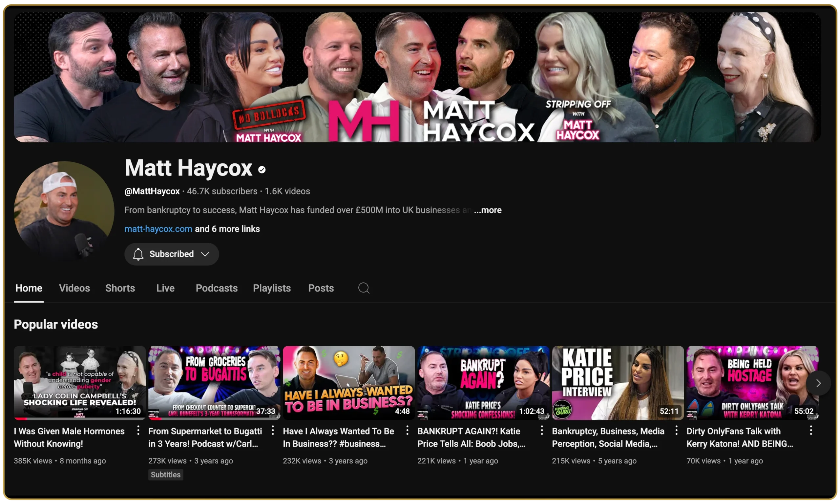Open options for 'From Supermarket to Bugatti' video
Viewport: 840px width, 504px height.
coord(273,431)
